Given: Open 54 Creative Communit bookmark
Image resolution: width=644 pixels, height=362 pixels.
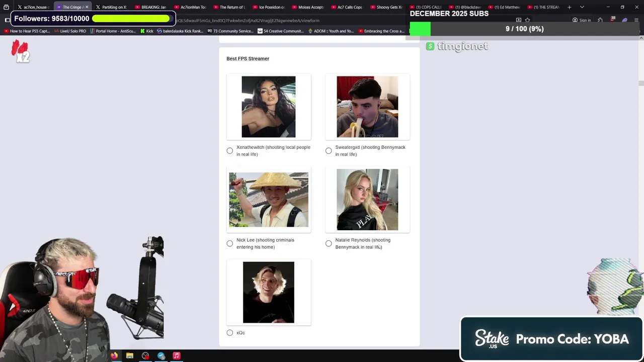Looking at the screenshot, I should (281, 31).
